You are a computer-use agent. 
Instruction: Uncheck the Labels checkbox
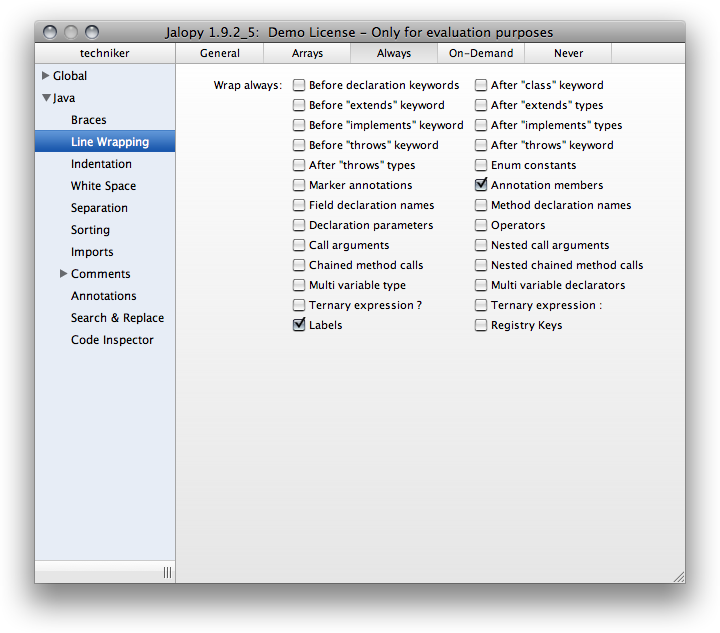pos(299,325)
